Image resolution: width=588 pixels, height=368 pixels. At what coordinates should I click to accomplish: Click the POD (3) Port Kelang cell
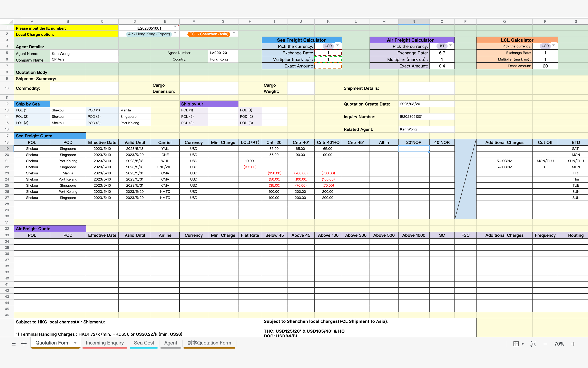point(135,123)
